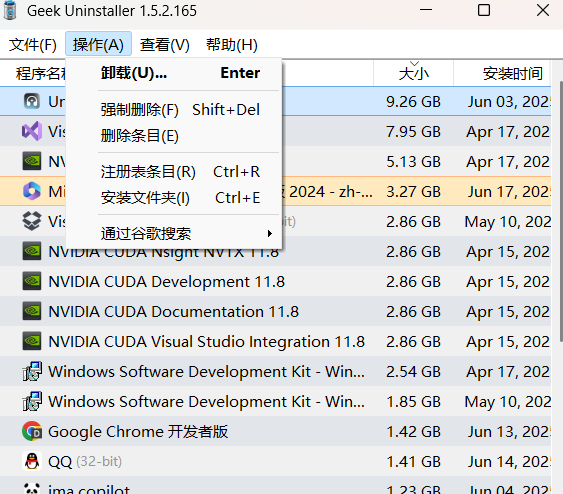Screen dimensions: 563x494
Task: Click the Geek Uninstaller title bar icon
Action: click(10, 10)
